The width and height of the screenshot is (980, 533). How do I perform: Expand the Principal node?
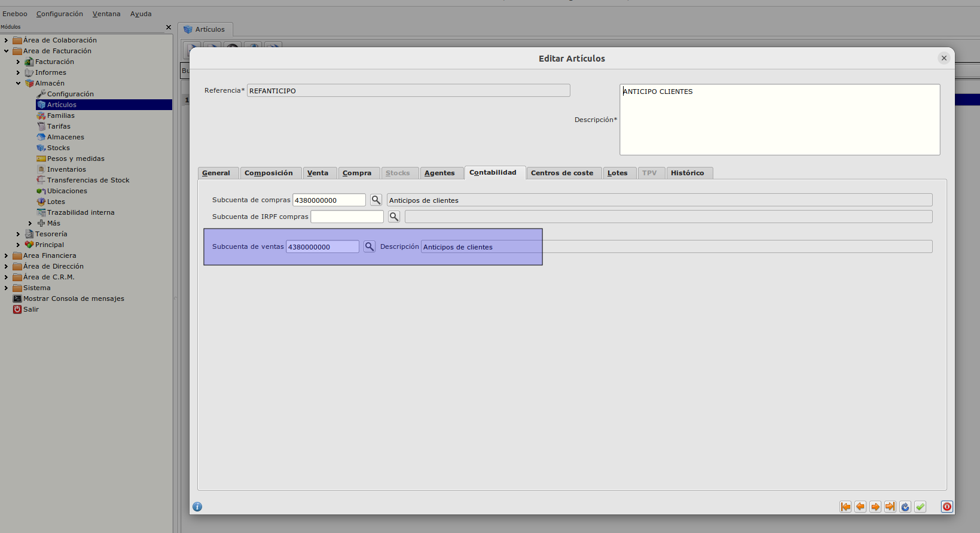(x=18, y=245)
